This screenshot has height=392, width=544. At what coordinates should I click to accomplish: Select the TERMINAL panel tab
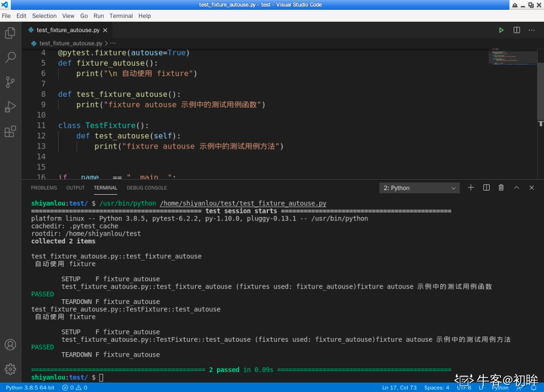pyautogui.click(x=106, y=187)
